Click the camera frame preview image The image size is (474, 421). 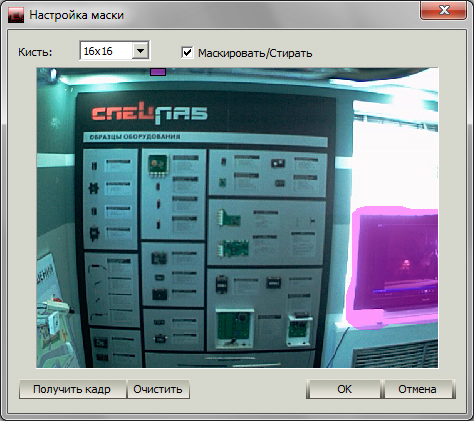237,218
